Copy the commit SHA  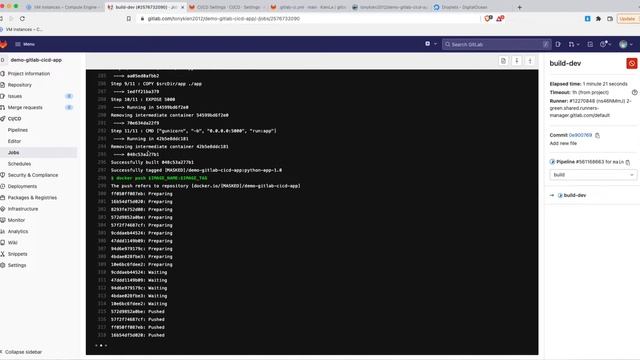(597, 136)
